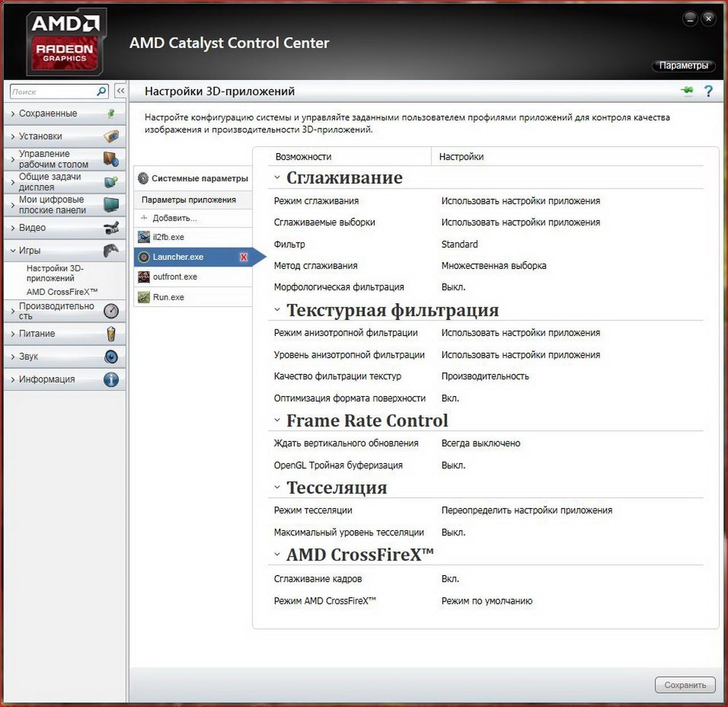The width and height of the screenshot is (728, 707).
Task: Change Режим сглаживания setting value
Action: click(520, 201)
